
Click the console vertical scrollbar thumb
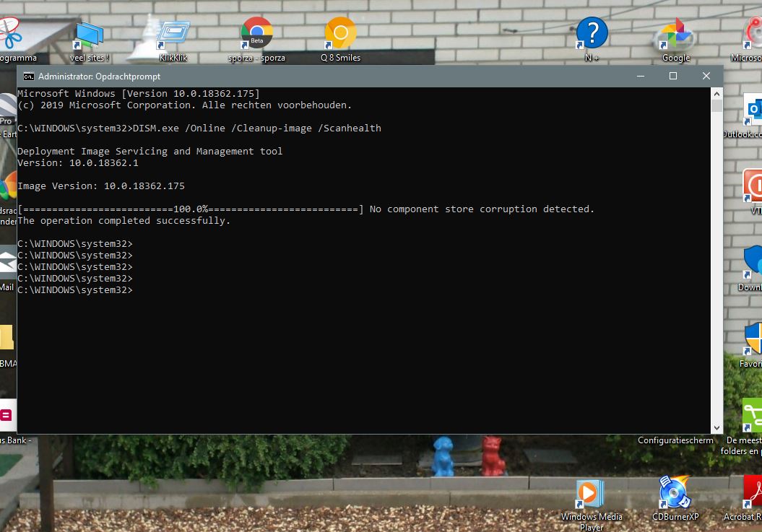click(716, 106)
